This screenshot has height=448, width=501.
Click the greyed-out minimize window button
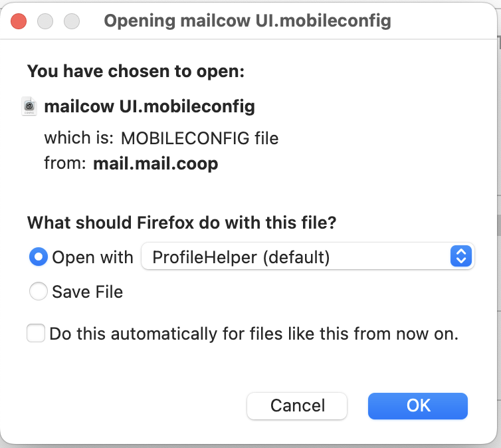pos(45,21)
